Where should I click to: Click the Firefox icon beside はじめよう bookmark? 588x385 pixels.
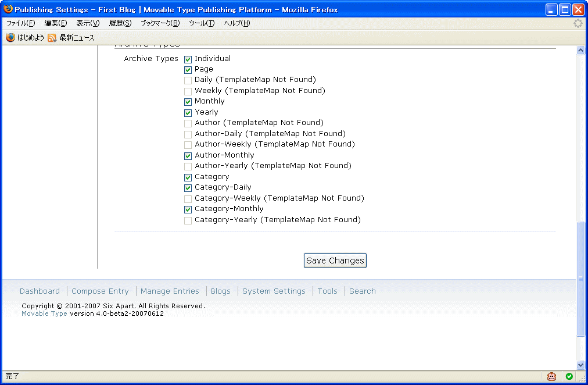tap(10, 38)
